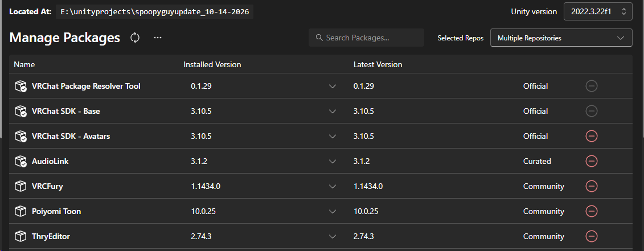The image size is (644, 251).
Task: Click installed version 0.1.29
Action: [201, 87]
